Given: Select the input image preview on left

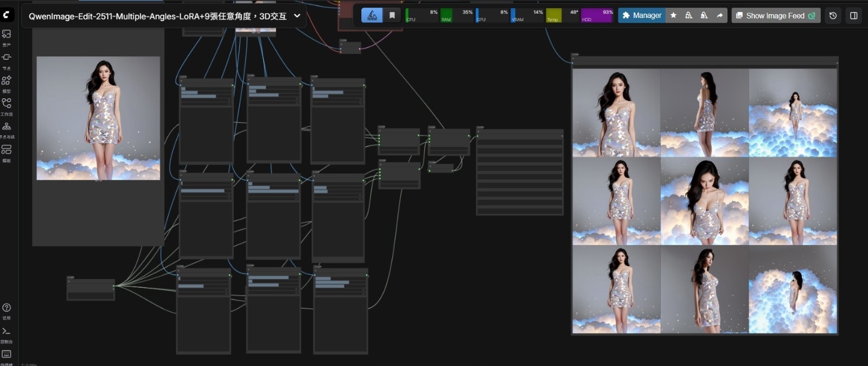Looking at the screenshot, I should [x=98, y=118].
